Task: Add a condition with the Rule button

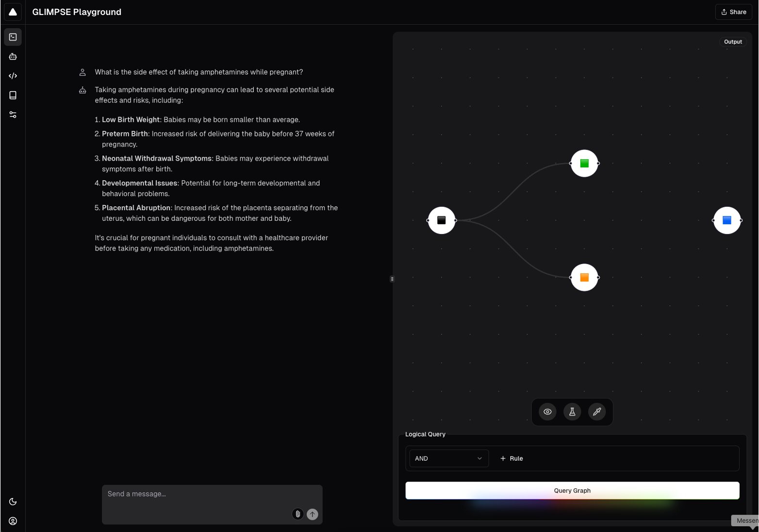Action: [x=511, y=458]
